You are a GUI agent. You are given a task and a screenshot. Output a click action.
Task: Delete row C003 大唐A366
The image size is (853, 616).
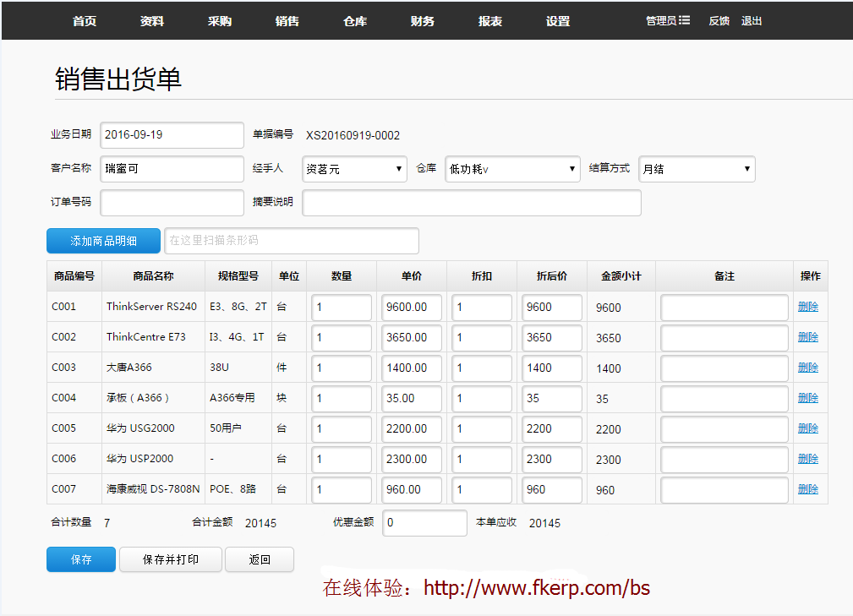pos(808,368)
